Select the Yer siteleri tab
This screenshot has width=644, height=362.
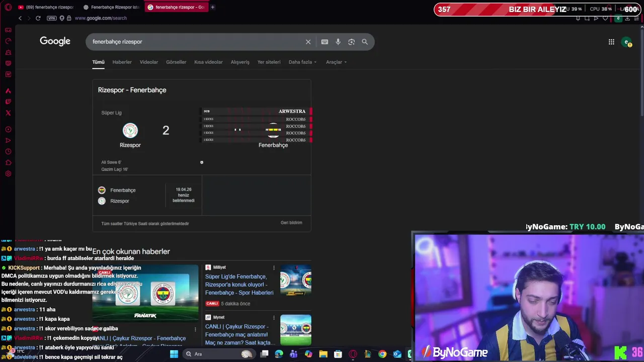269,62
